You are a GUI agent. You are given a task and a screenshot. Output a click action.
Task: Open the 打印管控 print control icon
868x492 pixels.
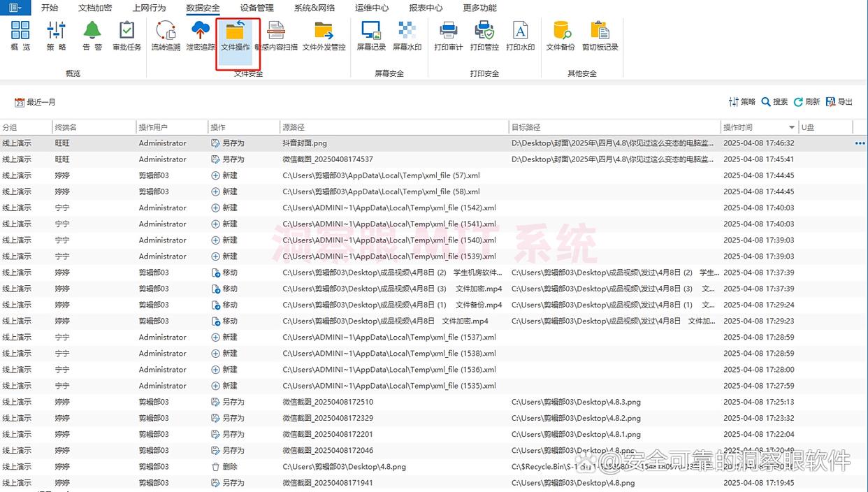point(484,35)
